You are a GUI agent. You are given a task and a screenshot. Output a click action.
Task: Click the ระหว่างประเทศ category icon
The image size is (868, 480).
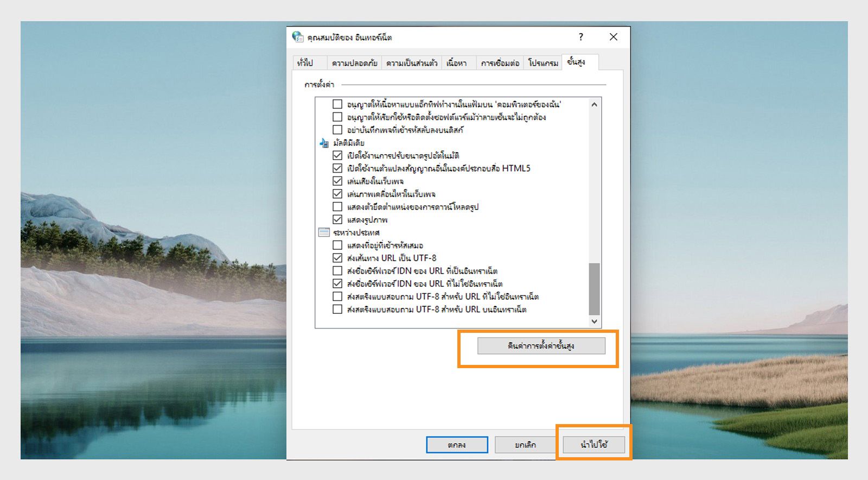coord(324,232)
